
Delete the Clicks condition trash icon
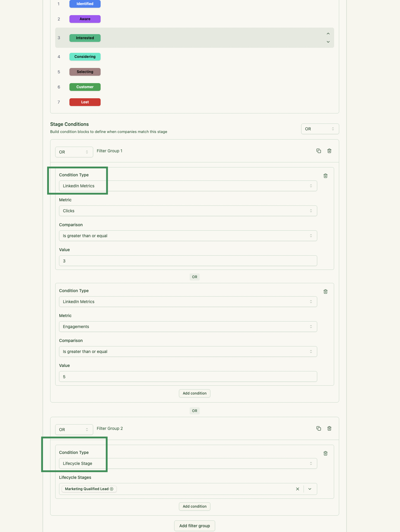click(326, 176)
